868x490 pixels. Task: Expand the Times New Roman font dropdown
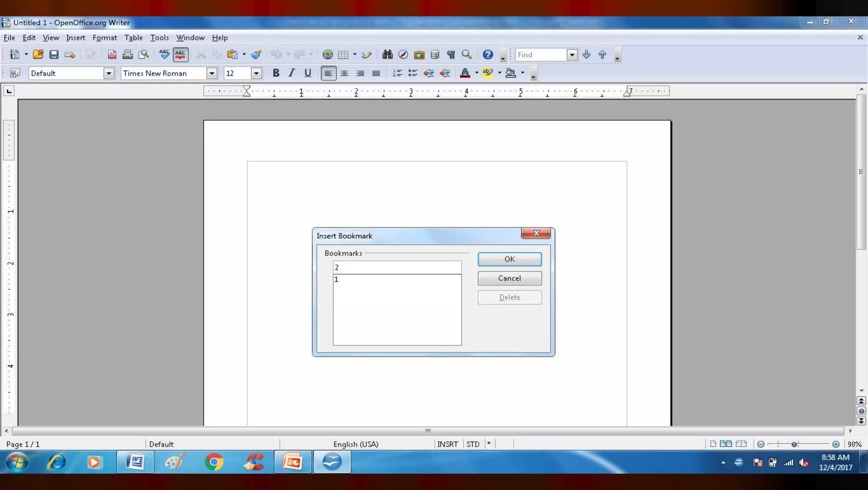(x=211, y=73)
